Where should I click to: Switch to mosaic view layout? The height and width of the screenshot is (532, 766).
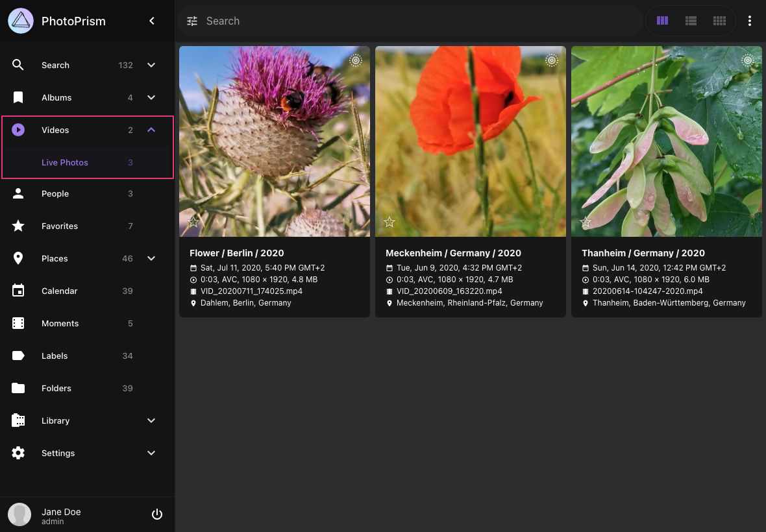(x=719, y=21)
